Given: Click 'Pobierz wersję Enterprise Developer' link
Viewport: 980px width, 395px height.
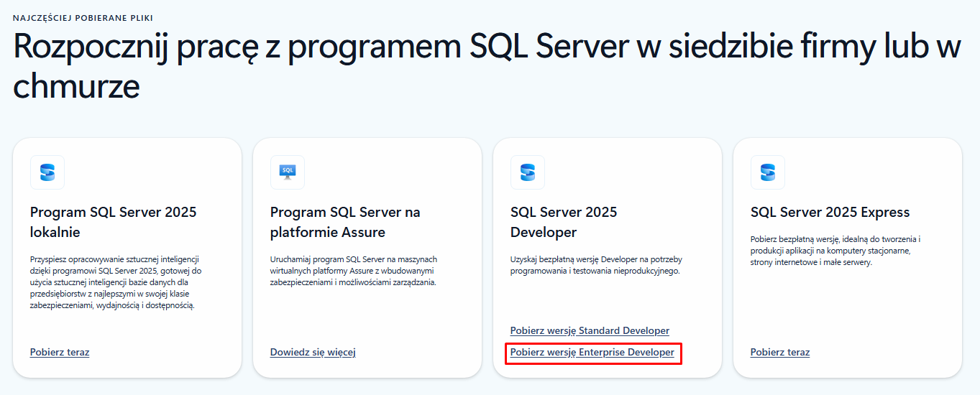Looking at the screenshot, I should [x=592, y=352].
